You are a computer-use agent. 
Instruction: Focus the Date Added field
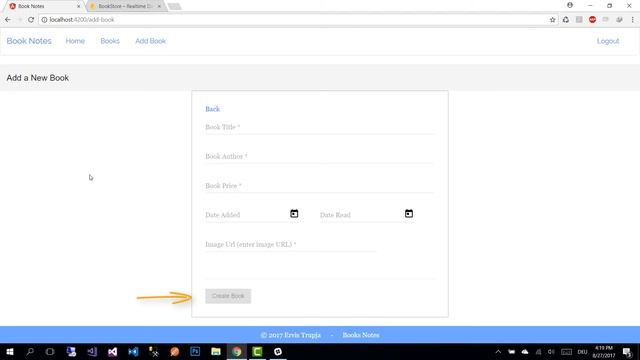tap(247, 215)
